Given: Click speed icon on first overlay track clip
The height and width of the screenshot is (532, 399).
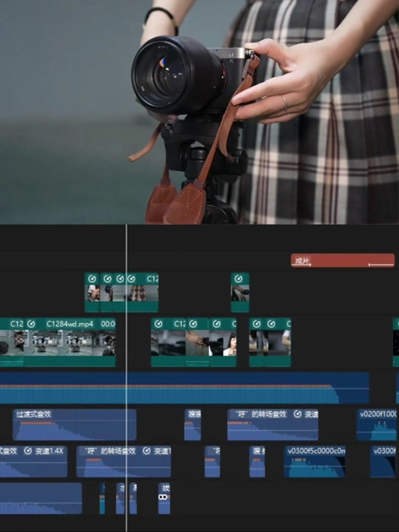Looking at the screenshot, I should tap(92, 279).
